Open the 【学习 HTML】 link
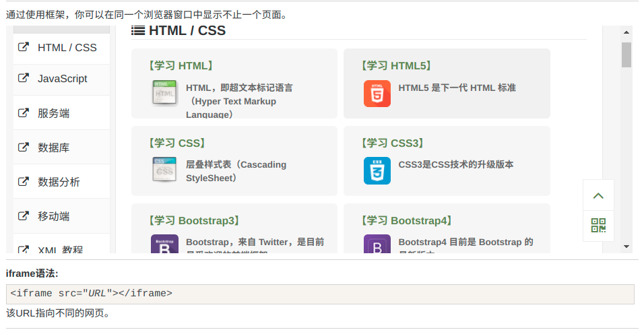 [181, 66]
